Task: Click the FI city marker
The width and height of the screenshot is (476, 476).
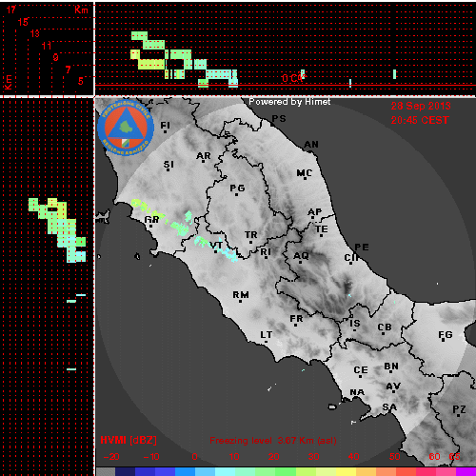Action: [165, 131]
